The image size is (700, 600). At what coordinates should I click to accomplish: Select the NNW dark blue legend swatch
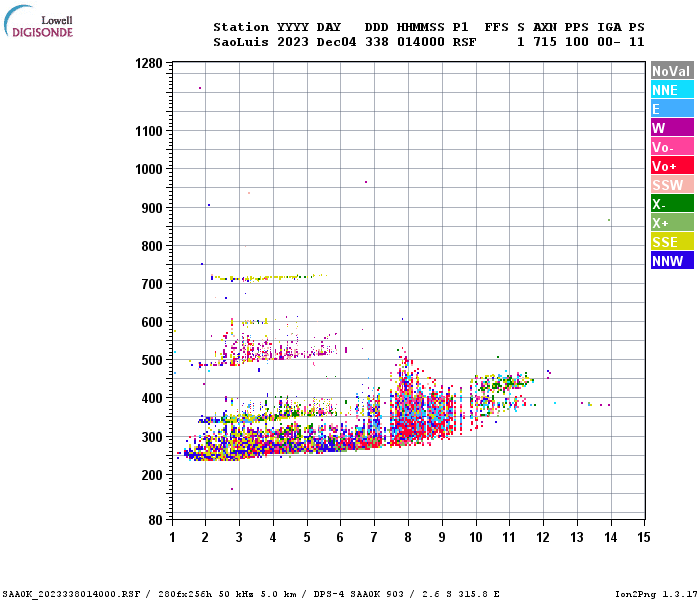click(672, 261)
